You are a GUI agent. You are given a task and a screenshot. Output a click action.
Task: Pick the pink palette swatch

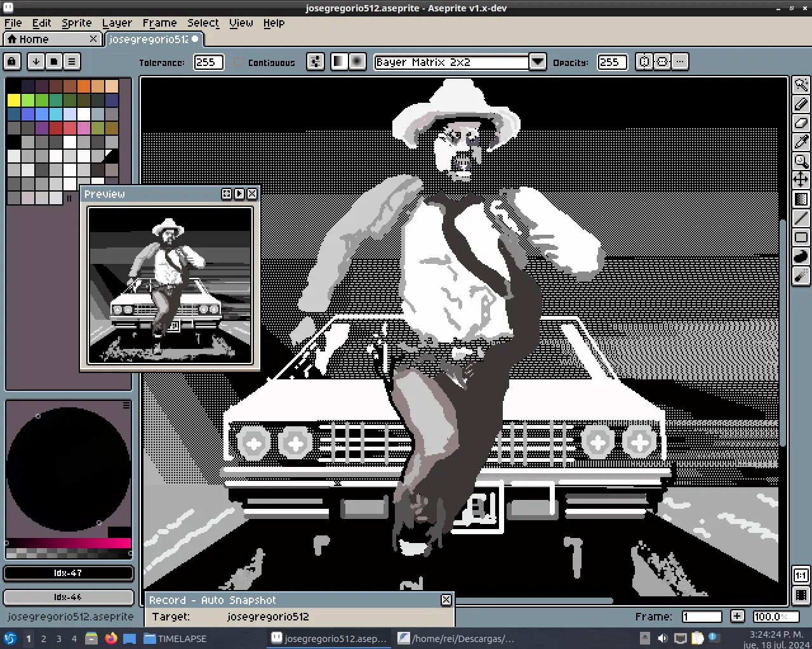pos(84,128)
